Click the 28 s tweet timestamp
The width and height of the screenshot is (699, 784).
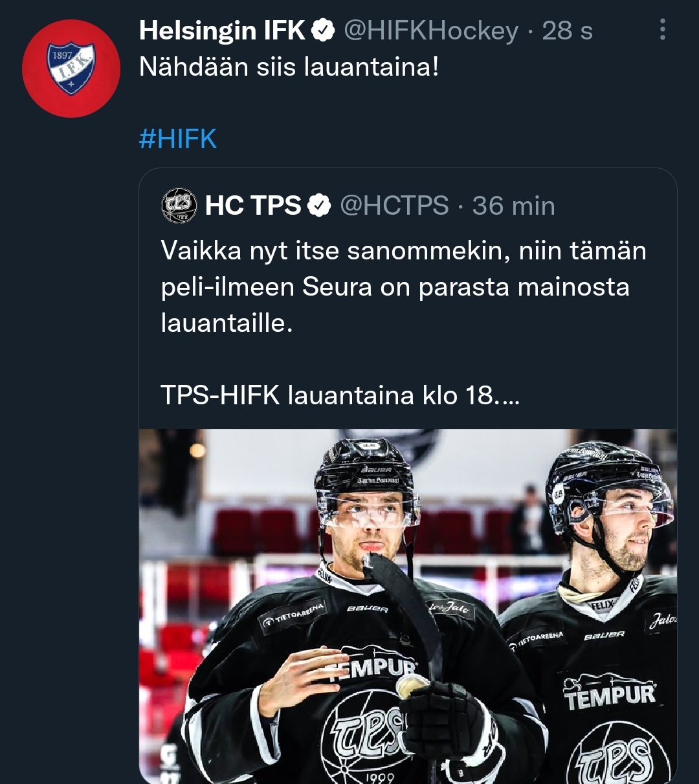pos(567,30)
